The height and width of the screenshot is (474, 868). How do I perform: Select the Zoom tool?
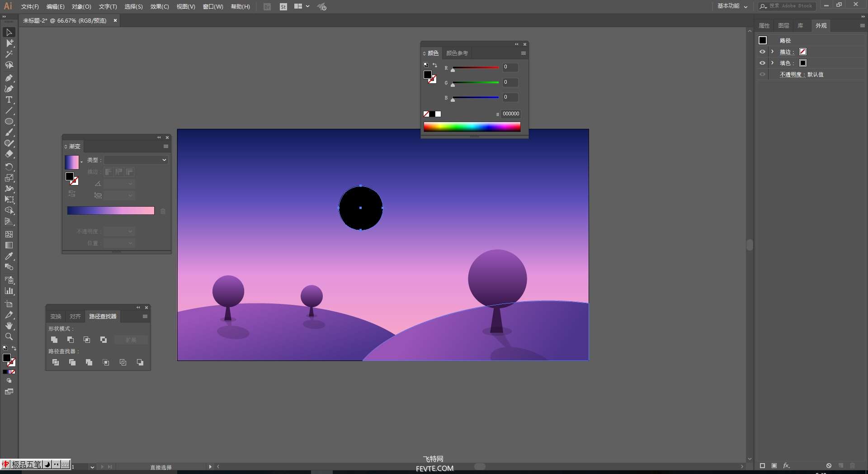tap(9, 337)
